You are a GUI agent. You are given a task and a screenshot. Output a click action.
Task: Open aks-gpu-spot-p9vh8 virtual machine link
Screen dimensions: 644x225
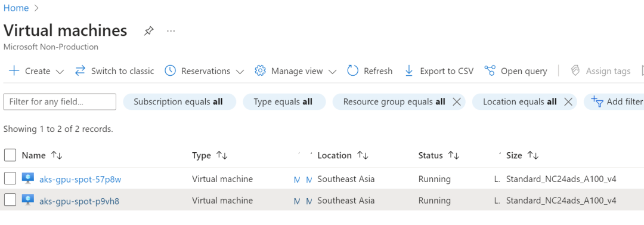pos(79,201)
